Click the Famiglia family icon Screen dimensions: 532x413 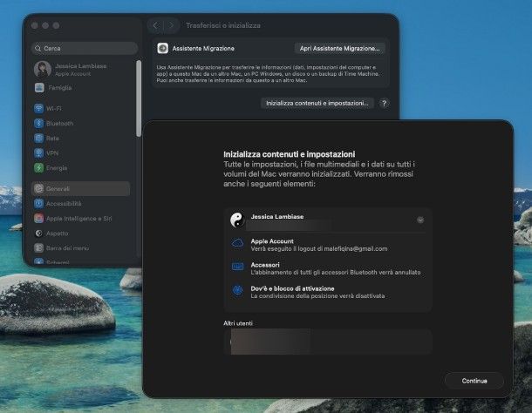point(39,88)
